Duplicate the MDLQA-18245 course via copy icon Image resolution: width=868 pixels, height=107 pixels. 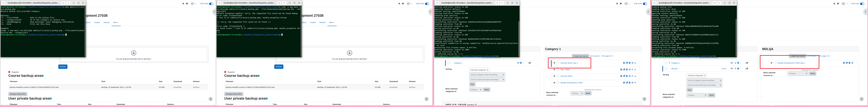(624, 76)
